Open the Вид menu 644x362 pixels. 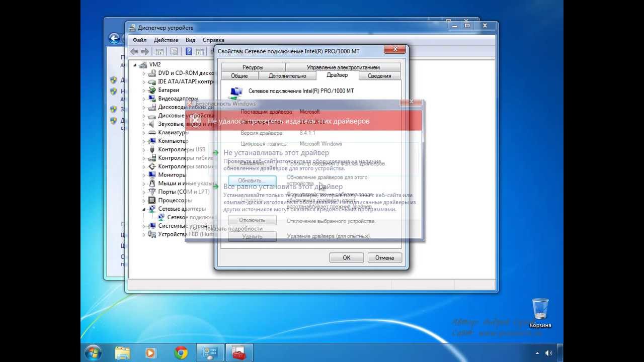pos(190,40)
